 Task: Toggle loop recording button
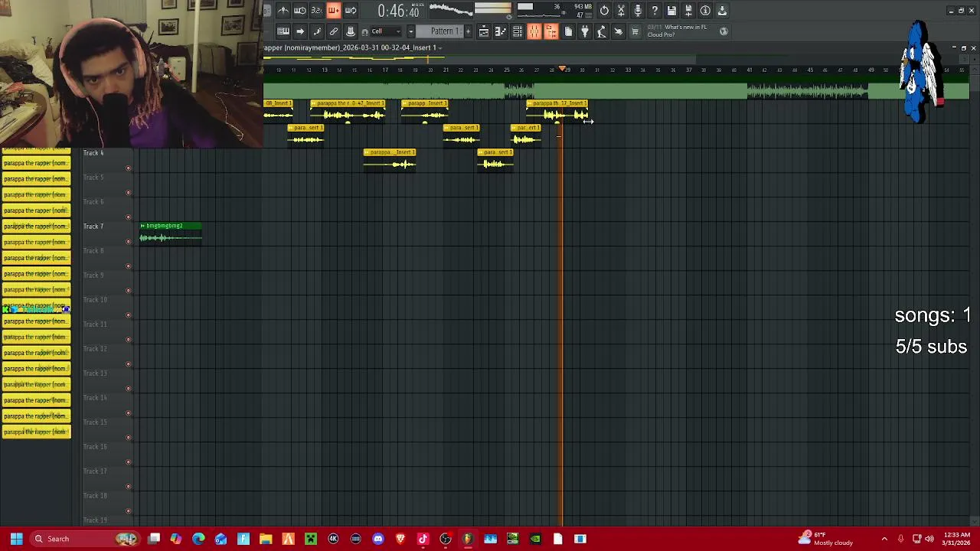click(351, 11)
